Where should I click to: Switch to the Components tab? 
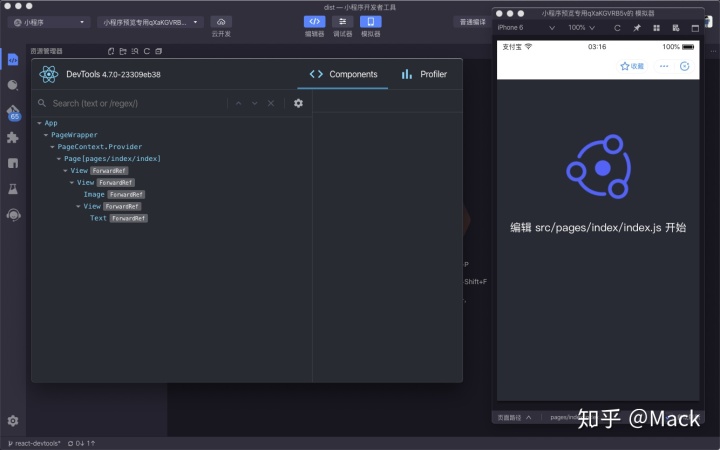343,74
